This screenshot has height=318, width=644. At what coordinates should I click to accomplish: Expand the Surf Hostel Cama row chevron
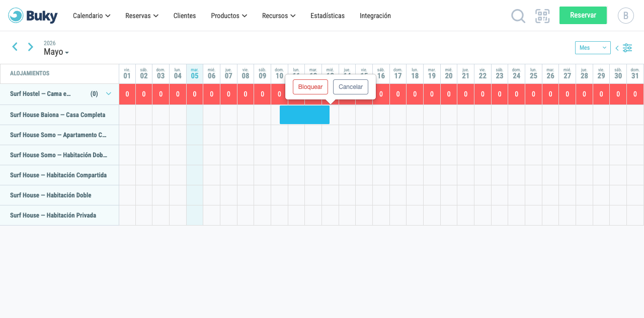tap(109, 93)
